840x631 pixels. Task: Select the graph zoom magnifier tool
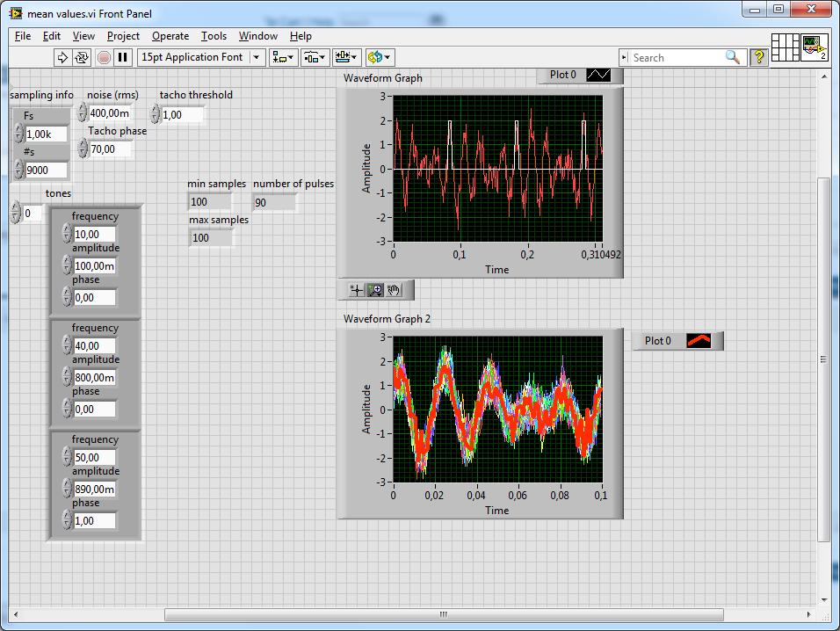(x=375, y=290)
